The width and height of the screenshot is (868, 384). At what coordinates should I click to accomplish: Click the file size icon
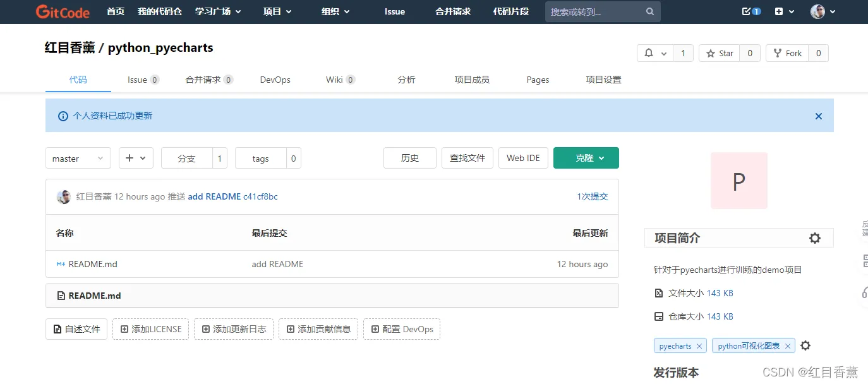coord(658,293)
